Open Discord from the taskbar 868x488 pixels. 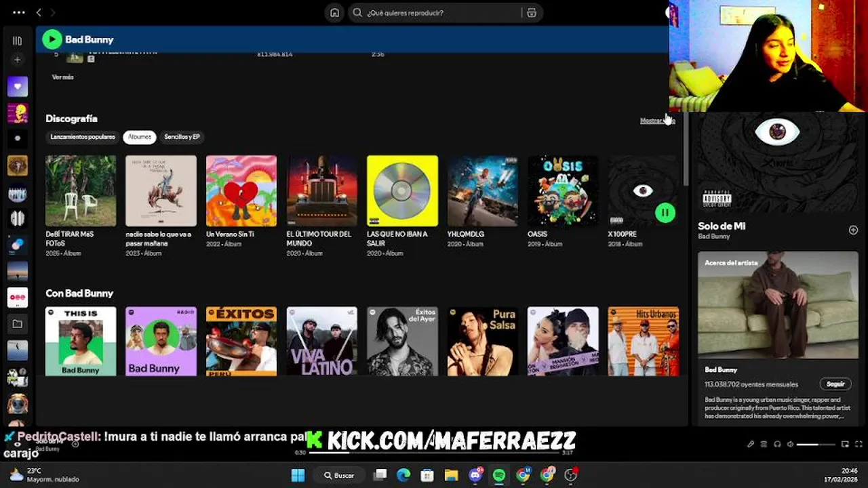[475, 475]
